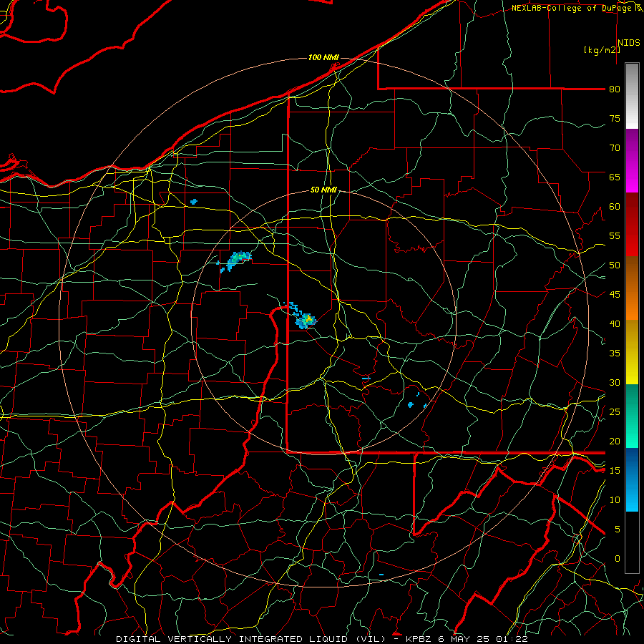Click the [kg/m2] units label
This screenshot has height=644, width=644.
tap(602, 50)
